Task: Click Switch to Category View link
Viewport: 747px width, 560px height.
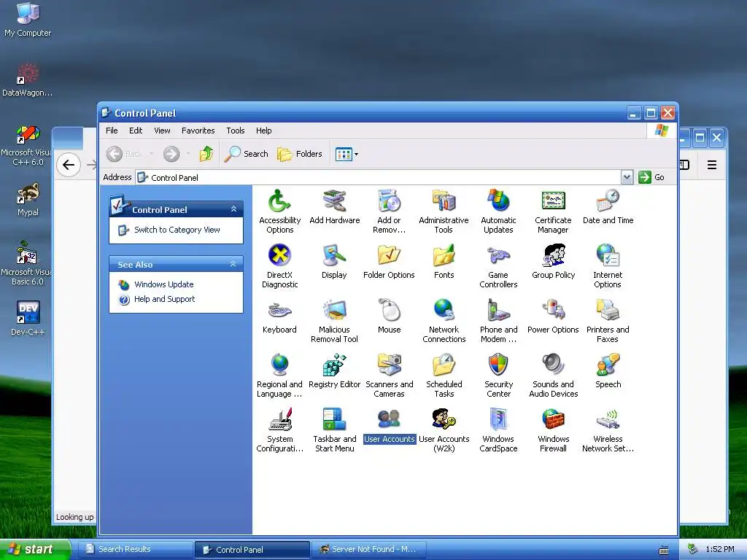Action: 177,230
